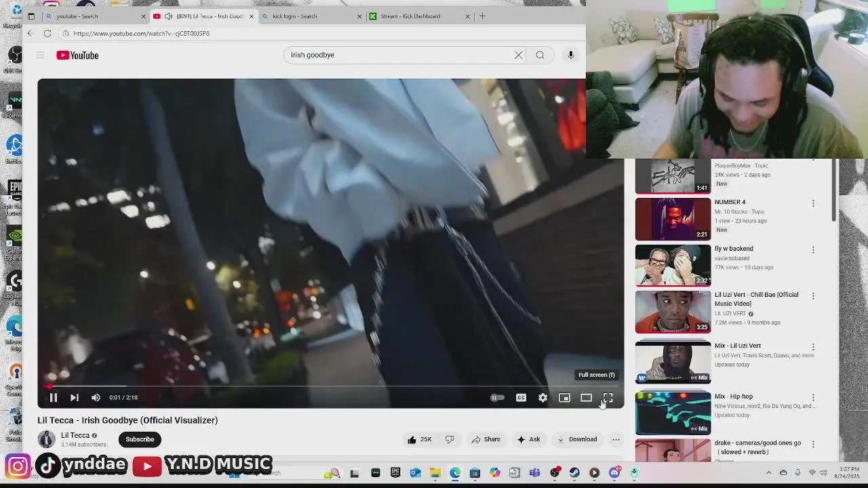
Task: Open the fly w backend video title
Action: tap(734, 249)
